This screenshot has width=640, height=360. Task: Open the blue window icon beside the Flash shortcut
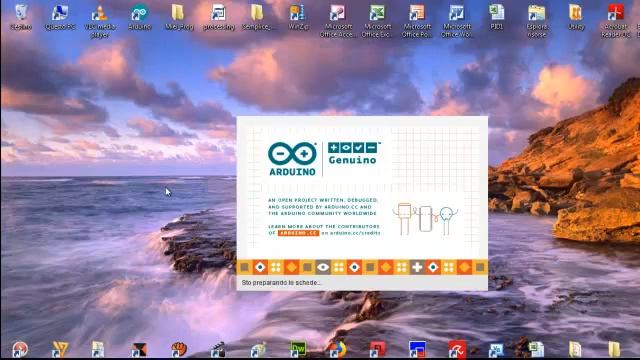click(x=417, y=349)
